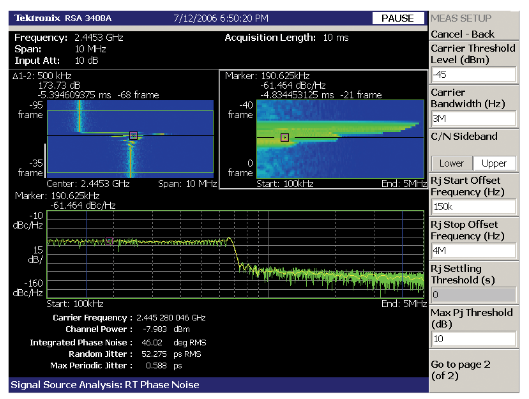Click the Center: 2.4453 GHz label
This screenshot has width=529, height=399.
88,184
